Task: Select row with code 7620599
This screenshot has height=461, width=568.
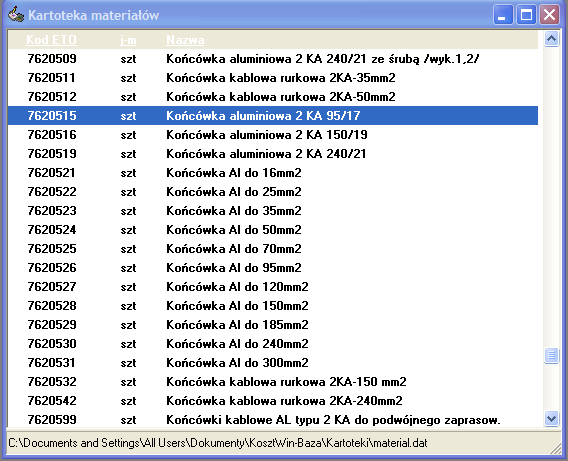Action: click(x=273, y=420)
